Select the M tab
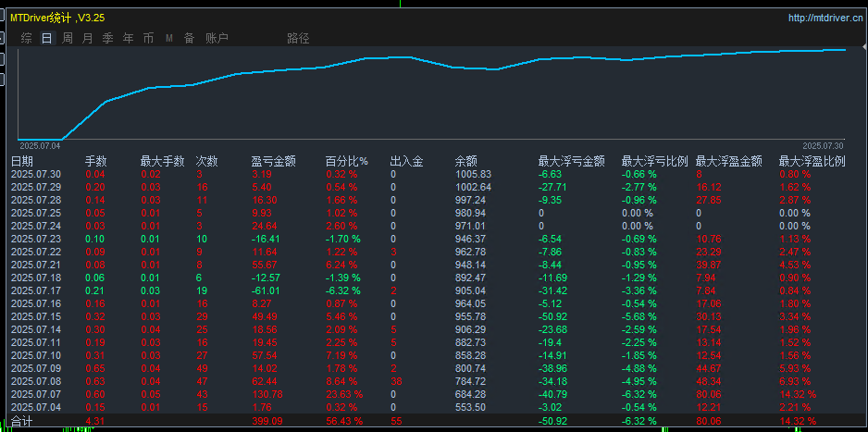The image size is (868, 432). click(x=169, y=38)
